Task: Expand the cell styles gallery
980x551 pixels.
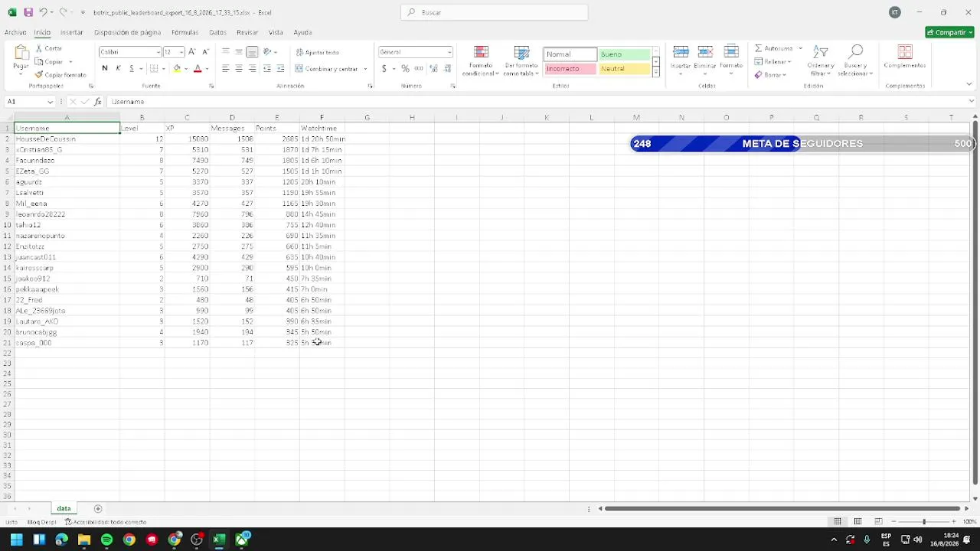Action: 655,72
